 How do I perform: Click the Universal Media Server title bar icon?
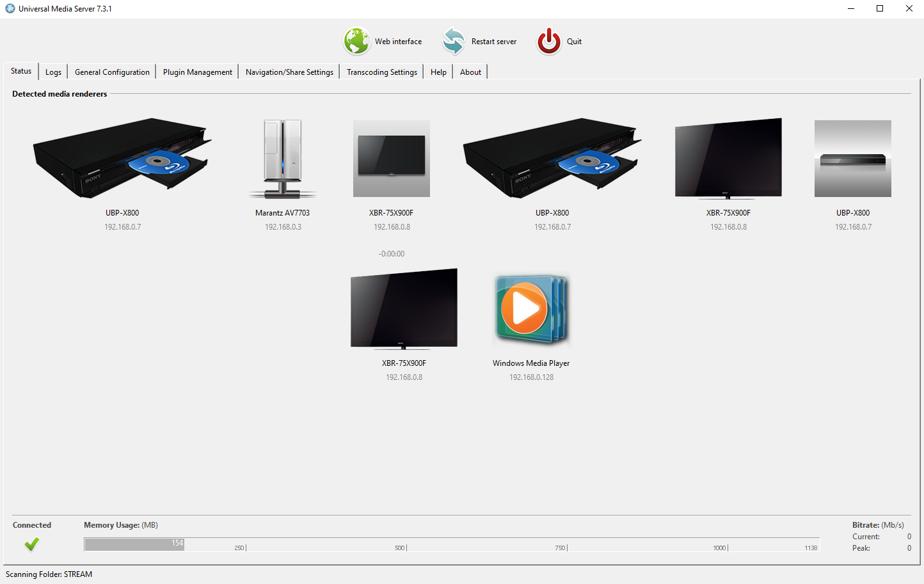point(10,8)
